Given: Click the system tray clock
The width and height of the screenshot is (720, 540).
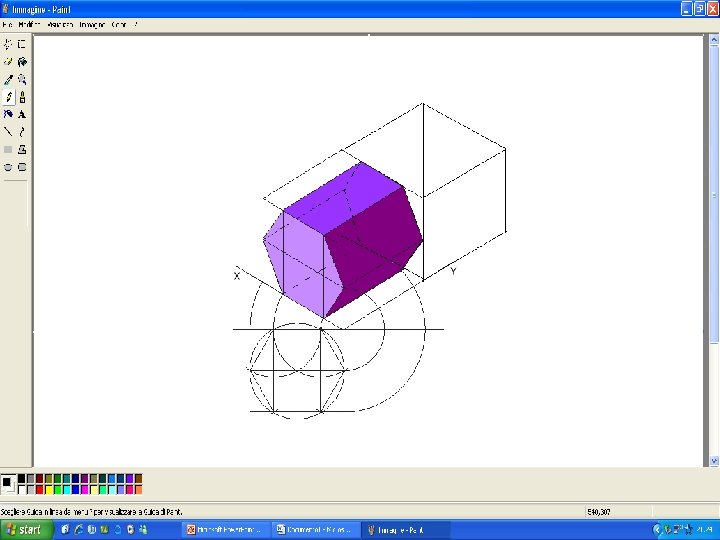Looking at the screenshot, I should (705, 530).
